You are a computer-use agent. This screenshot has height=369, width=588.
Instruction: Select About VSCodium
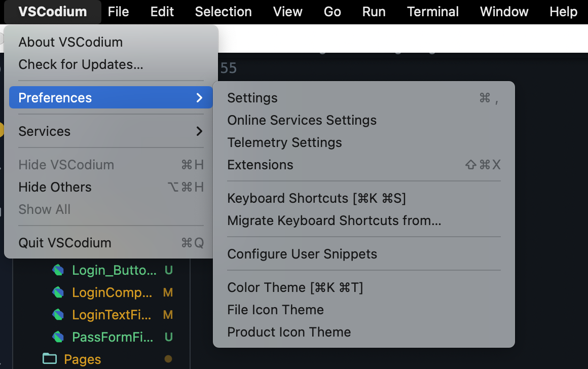coord(111,42)
